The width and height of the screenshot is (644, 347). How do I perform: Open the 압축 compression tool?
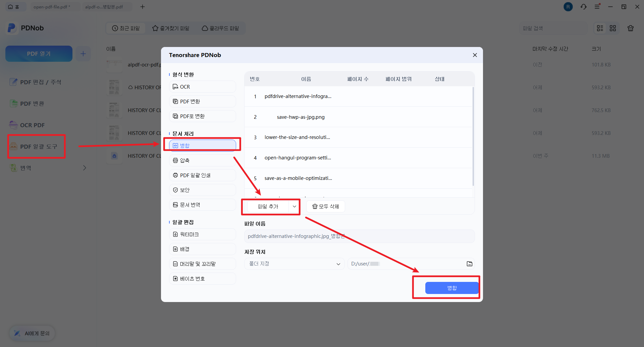(203, 160)
